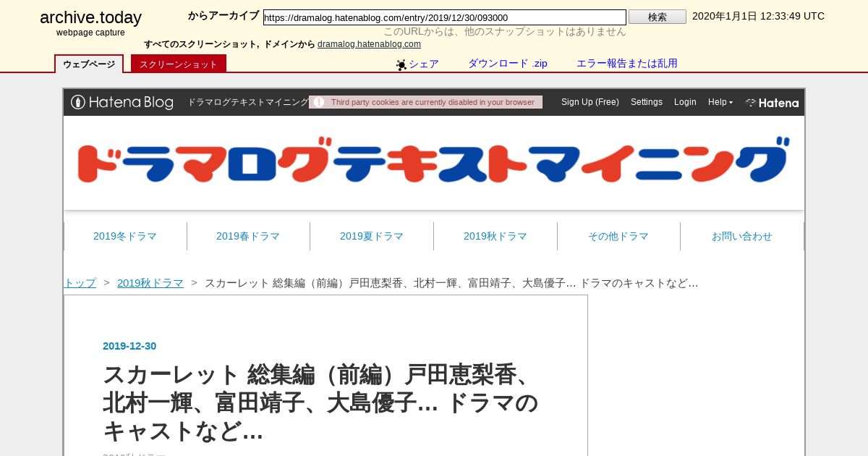Click the トップ breadcrumb link
The height and width of the screenshot is (456, 868).
pyautogui.click(x=80, y=283)
